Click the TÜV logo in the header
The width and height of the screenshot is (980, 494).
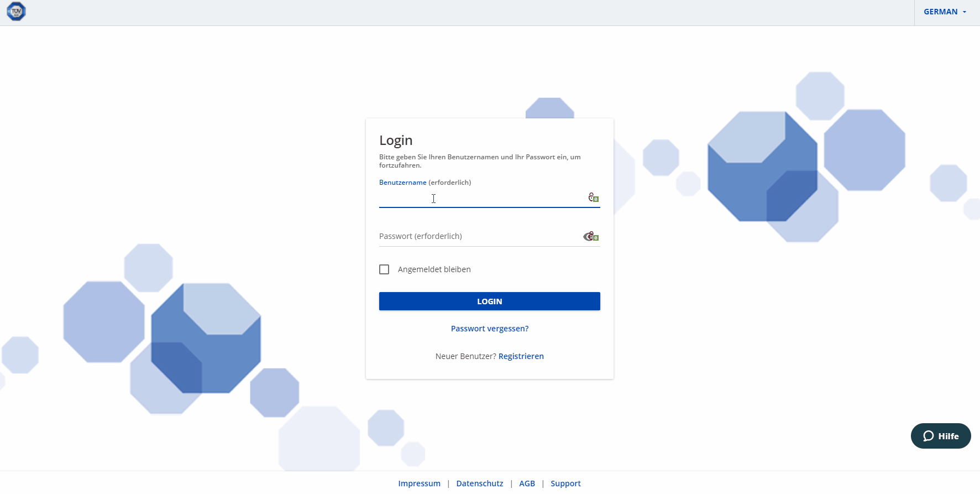[16, 12]
